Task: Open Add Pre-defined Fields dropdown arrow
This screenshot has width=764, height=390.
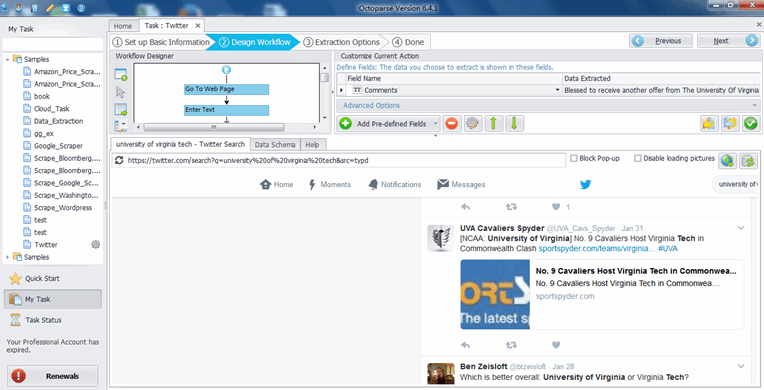Action: tap(435, 124)
